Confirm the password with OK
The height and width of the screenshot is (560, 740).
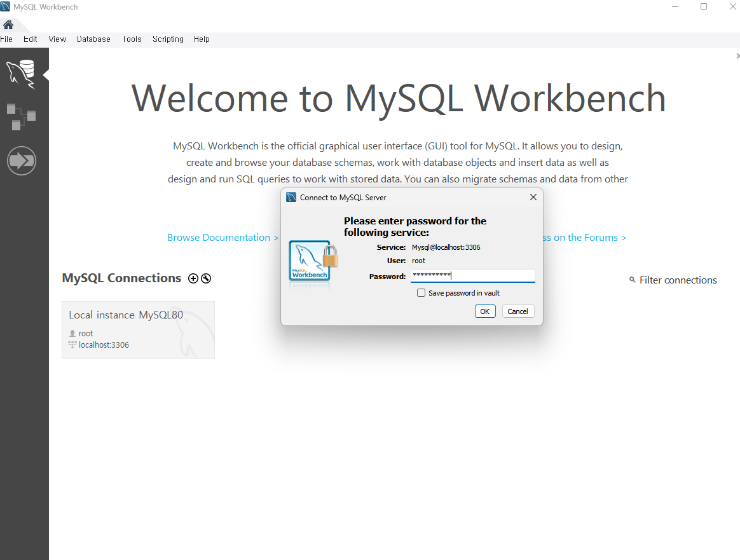[x=485, y=311]
